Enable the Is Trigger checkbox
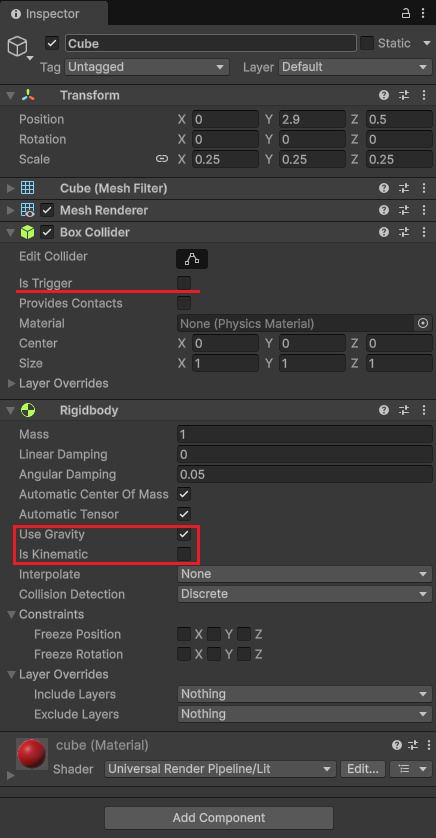 coord(184,283)
